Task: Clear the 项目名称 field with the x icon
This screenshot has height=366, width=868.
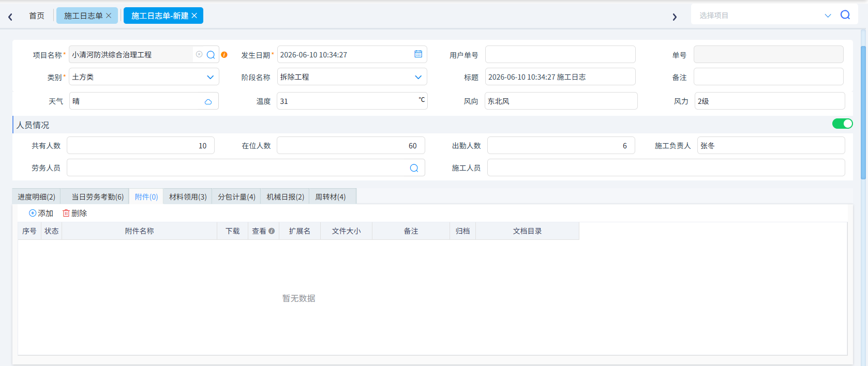Action: (x=199, y=54)
